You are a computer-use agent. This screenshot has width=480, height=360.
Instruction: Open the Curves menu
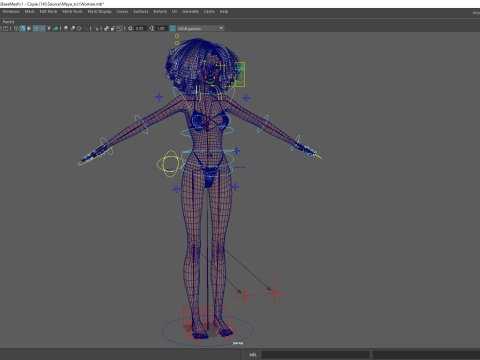point(122,11)
